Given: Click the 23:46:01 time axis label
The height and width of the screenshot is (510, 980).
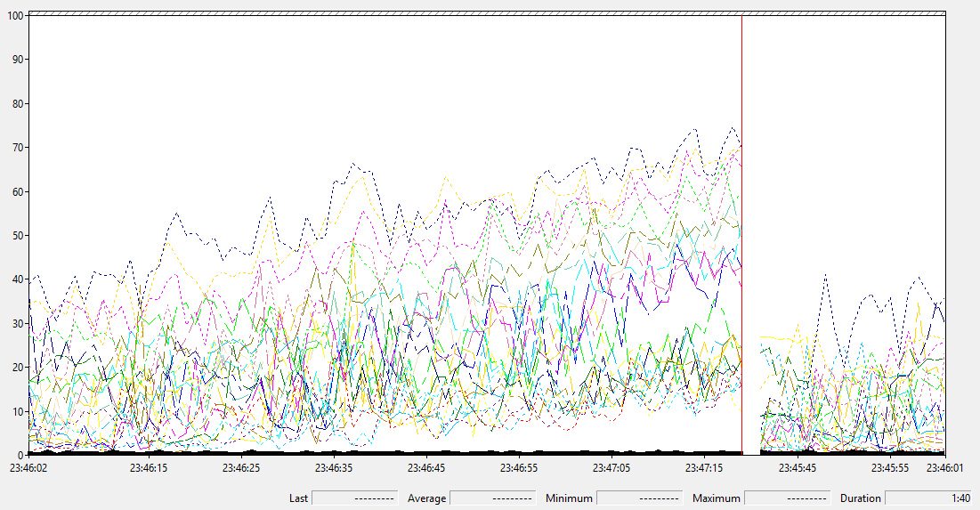Looking at the screenshot, I should pyautogui.click(x=944, y=467).
